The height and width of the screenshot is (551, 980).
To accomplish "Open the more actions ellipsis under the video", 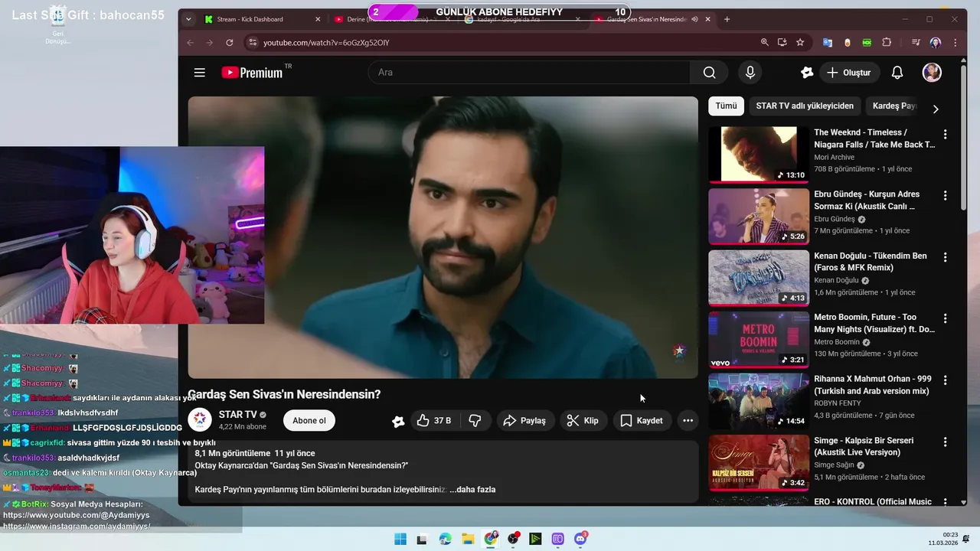I will (688, 420).
